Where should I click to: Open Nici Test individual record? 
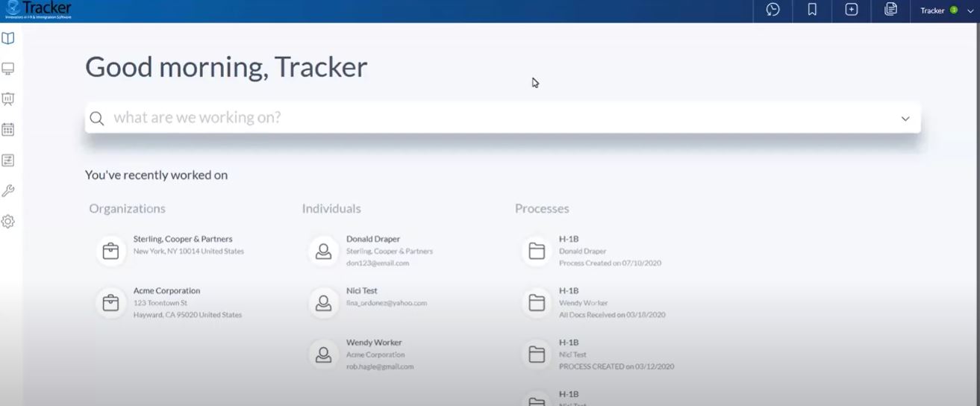pyautogui.click(x=362, y=290)
